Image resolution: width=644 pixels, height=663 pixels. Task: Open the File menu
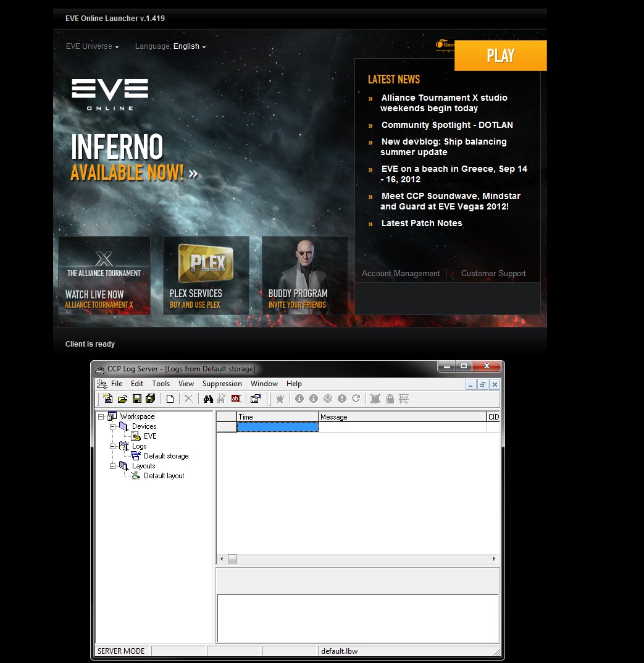coord(117,384)
